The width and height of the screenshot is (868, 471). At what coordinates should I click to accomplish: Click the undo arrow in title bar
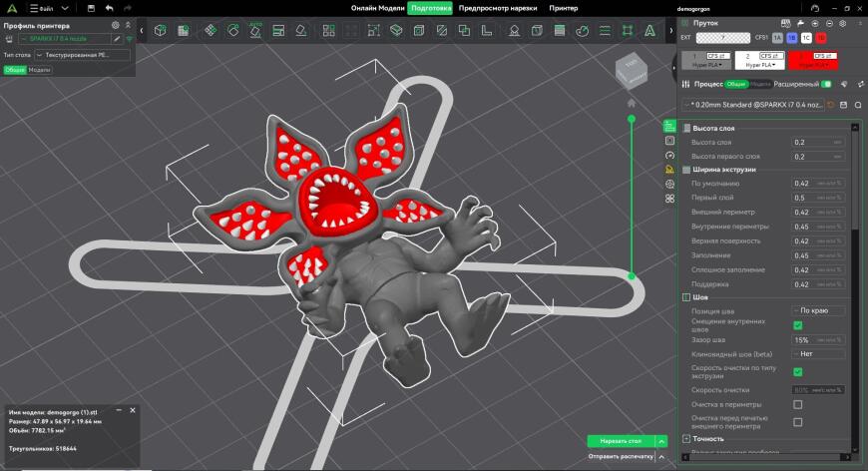coord(109,8)
